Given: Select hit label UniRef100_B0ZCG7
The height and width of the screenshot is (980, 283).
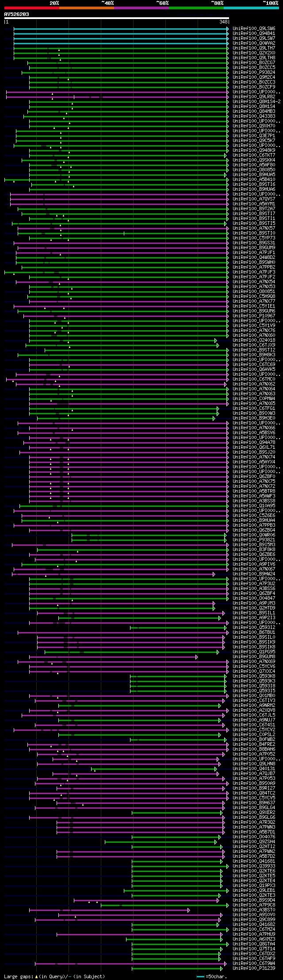Looking at the screenshot, I should tap(254, 63).
